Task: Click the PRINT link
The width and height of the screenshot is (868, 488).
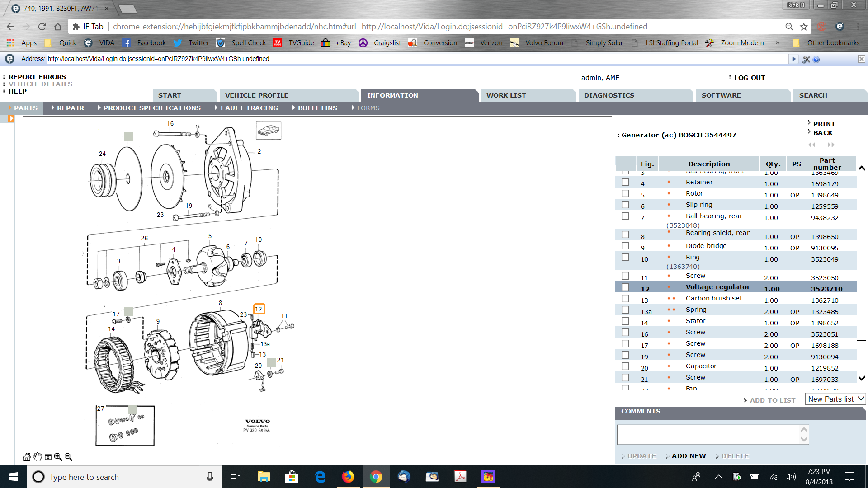Action: point(824,124)
